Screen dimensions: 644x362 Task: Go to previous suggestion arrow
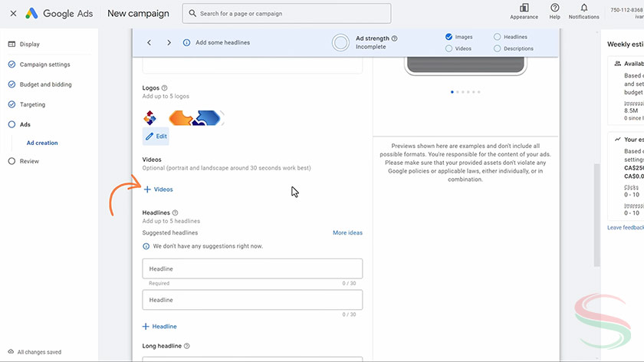click(x=149, y=43)
